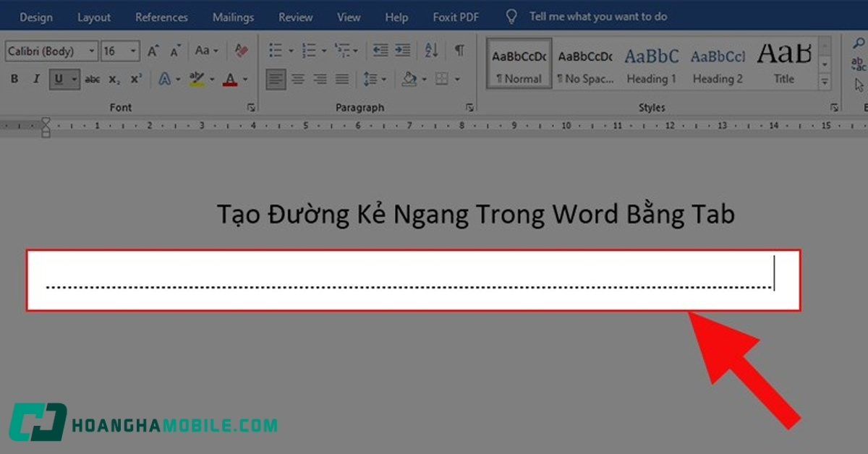Apply center text alignment
Screen dimensions: 868x454
(297, 79)
